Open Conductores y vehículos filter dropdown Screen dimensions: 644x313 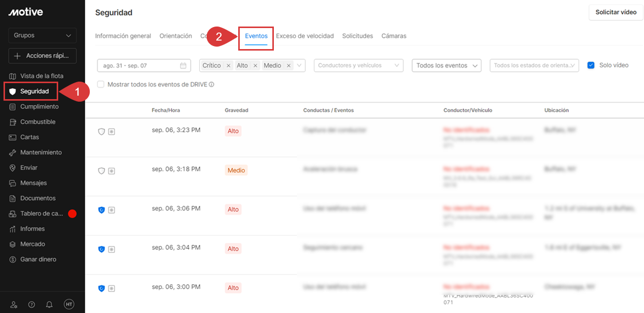point(358,66)
